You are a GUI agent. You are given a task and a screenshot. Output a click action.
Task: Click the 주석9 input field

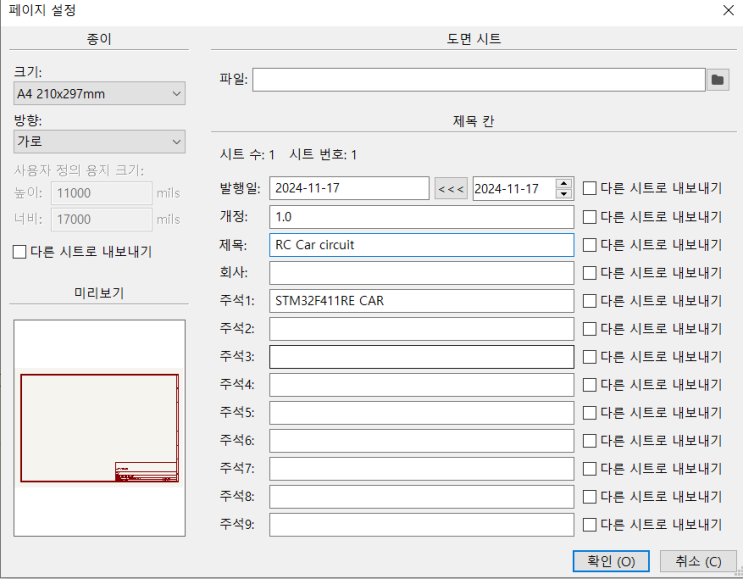pos(422,525)
